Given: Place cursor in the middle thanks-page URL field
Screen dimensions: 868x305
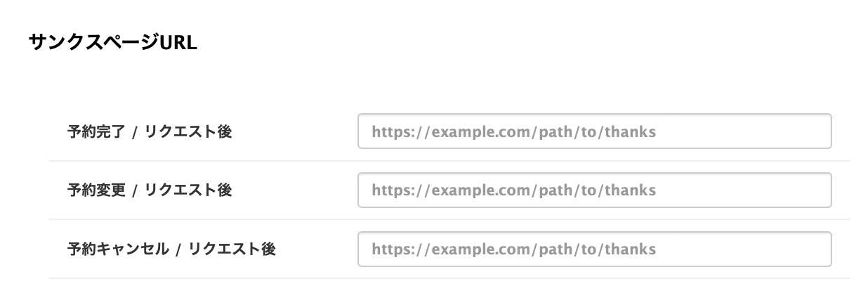Looking at the screenshot, I should (594, 190).
